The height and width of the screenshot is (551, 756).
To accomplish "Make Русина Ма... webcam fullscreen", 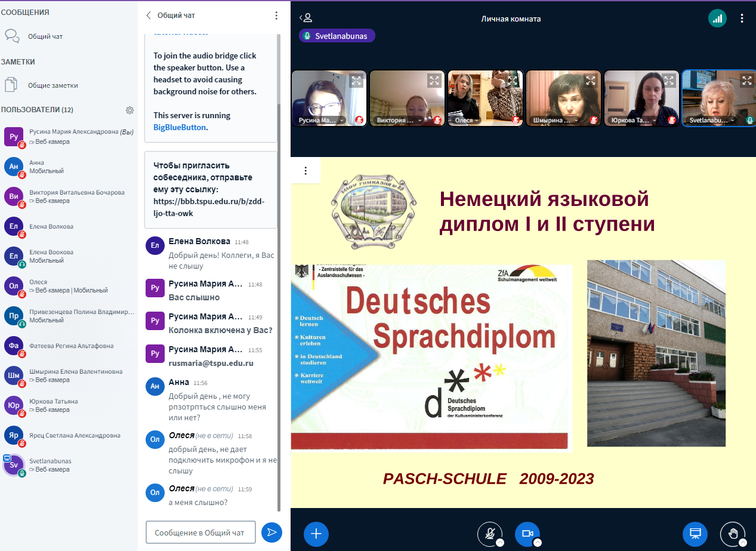I will [x=356, y=81].
